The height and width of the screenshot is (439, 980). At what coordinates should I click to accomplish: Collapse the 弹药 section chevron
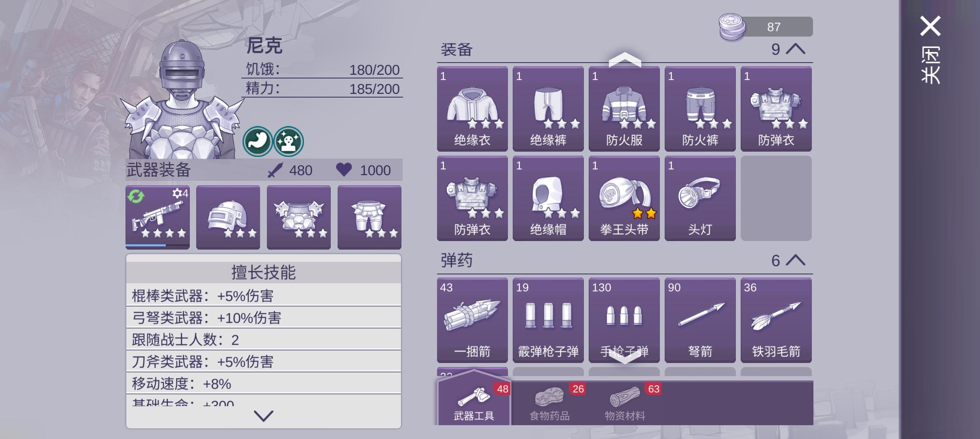pos(796,260)
